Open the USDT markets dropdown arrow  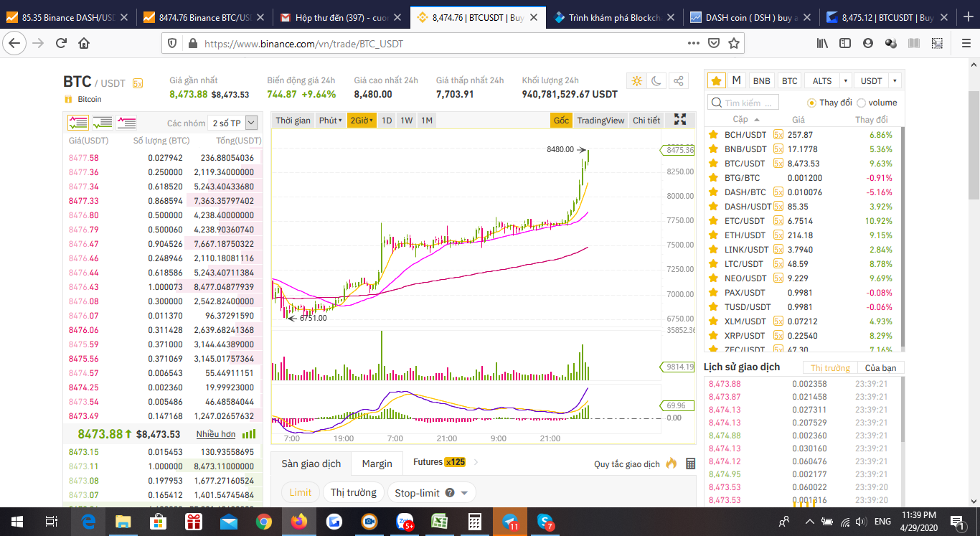point(895,81)
